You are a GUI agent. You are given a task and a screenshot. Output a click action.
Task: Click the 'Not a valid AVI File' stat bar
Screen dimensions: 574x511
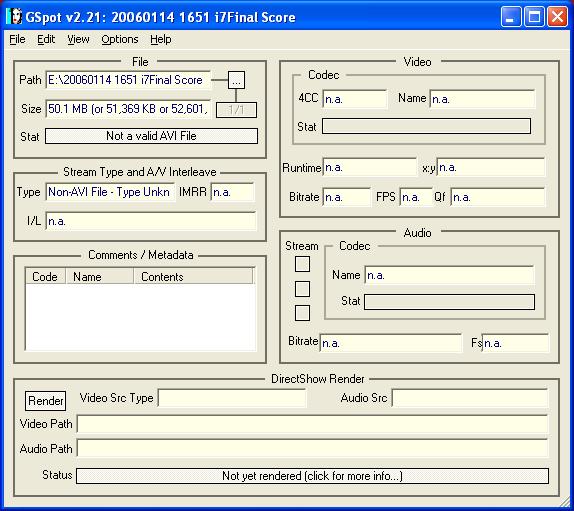[x=151, y=136]
